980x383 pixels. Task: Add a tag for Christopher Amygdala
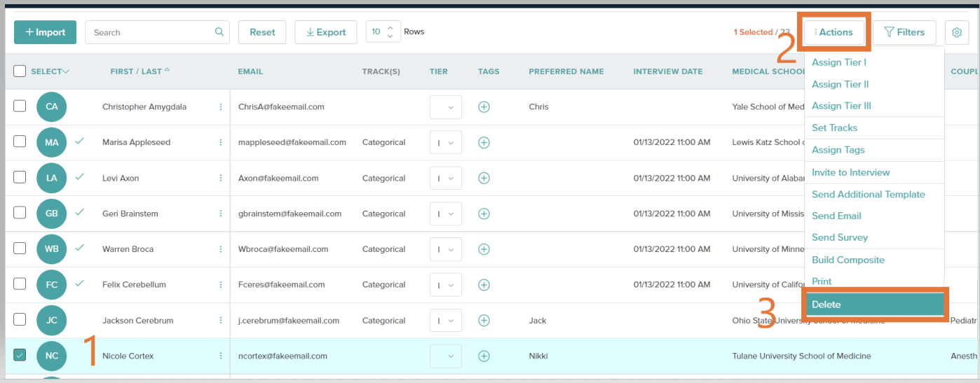[x=484, y=107]
